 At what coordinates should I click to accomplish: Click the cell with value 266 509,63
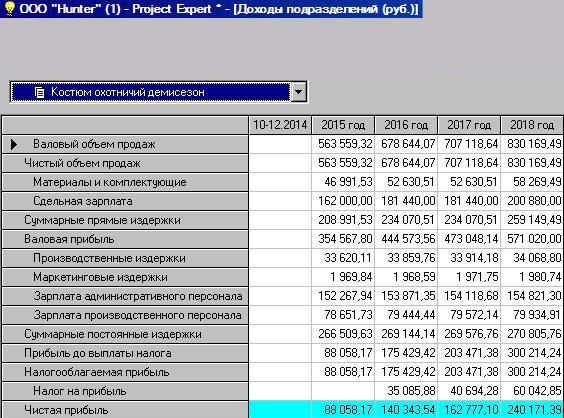[x=343, y=334]
